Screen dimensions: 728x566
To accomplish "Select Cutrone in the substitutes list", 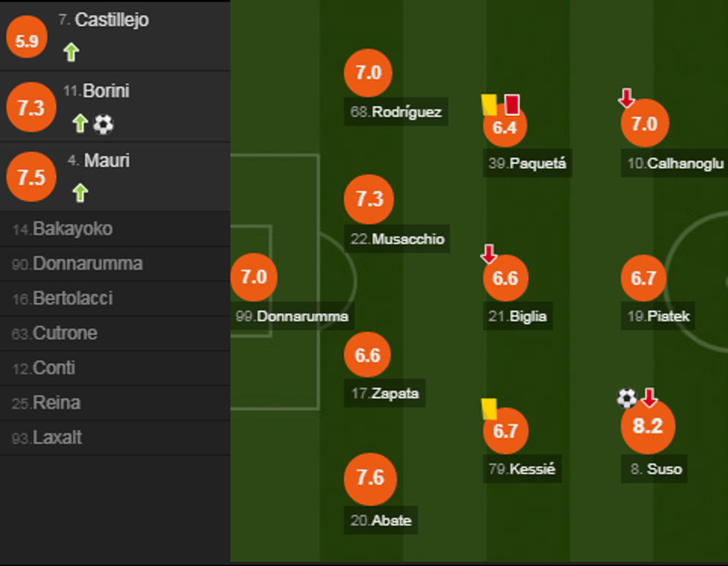I will click(65, 334).
